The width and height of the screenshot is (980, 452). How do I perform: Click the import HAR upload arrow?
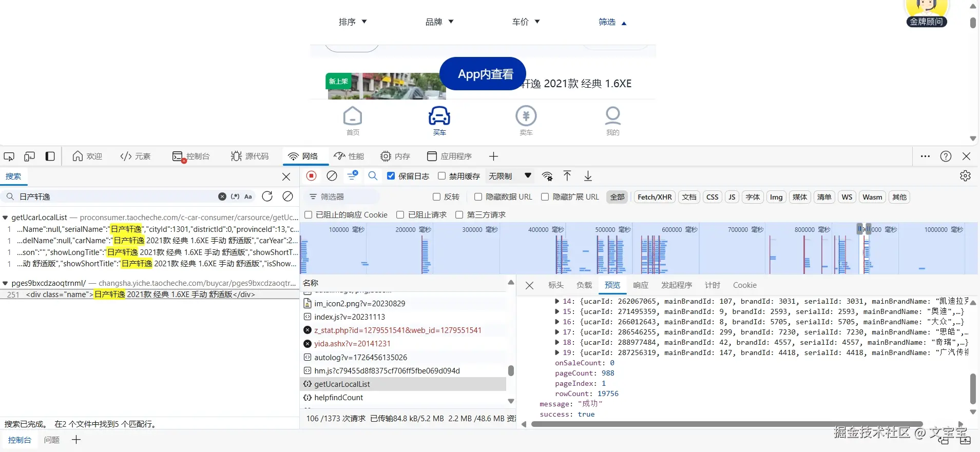click(567, 176)
